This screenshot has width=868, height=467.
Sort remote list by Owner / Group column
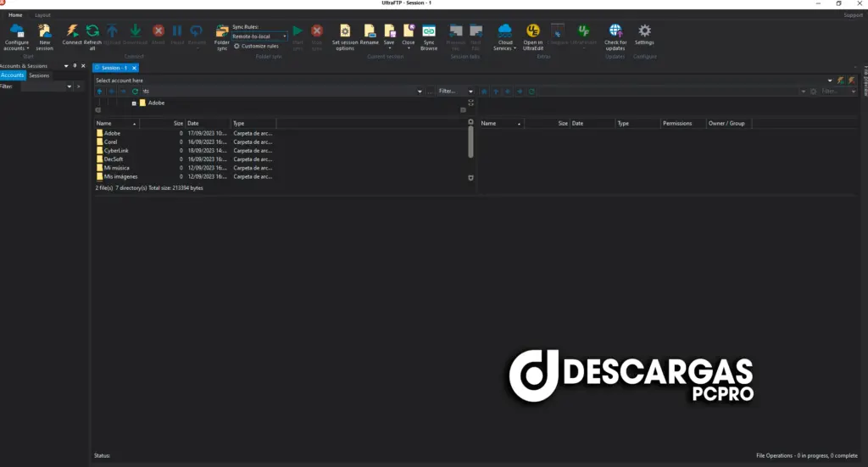(728, 124)
